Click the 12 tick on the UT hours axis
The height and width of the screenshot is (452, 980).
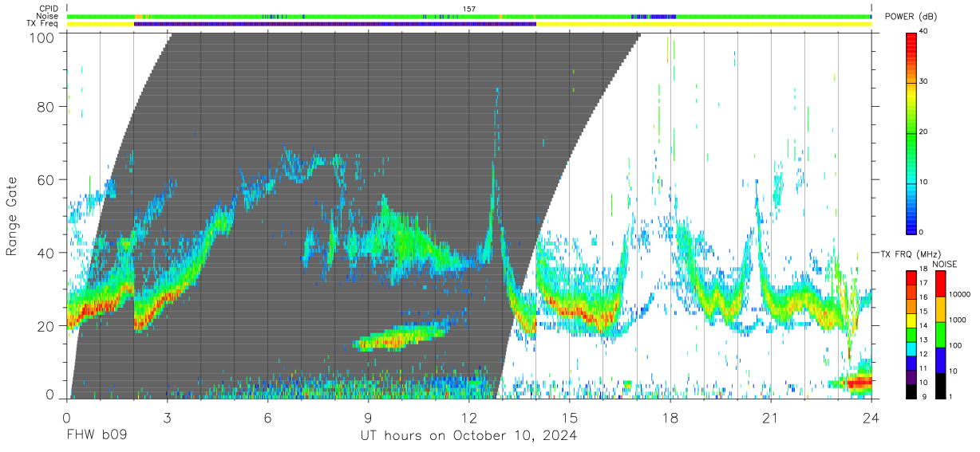(468, 418)
